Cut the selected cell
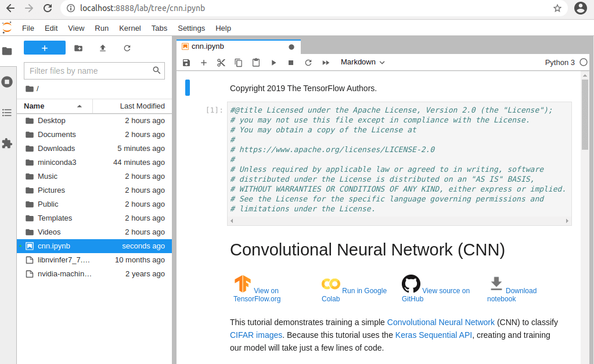Image resolution: width=594 pixels, height=364 pixels. [x=221, y=63]
